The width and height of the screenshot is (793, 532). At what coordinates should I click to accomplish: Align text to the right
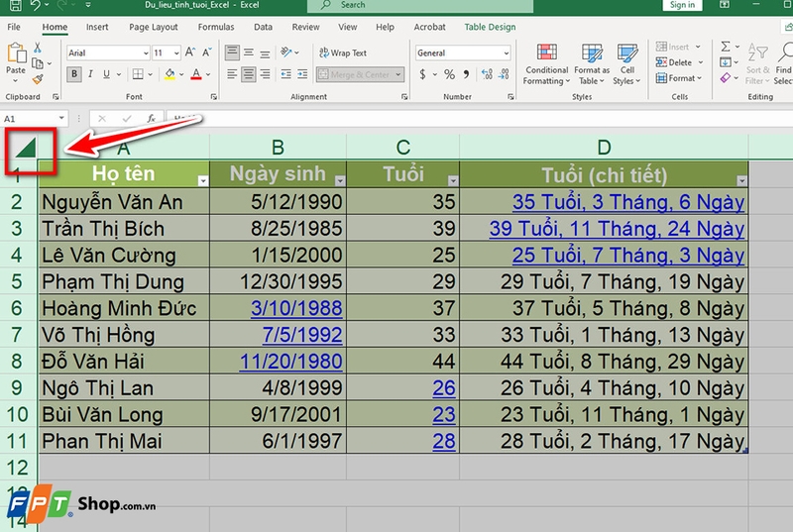pos(265,74)
